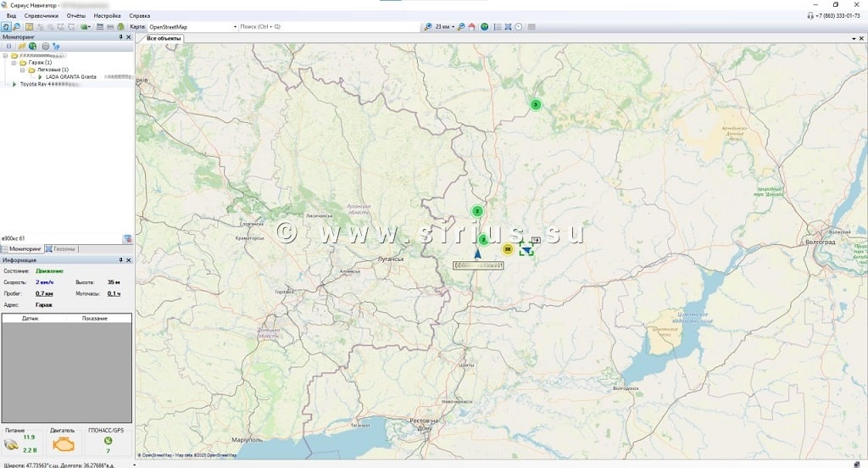The height and width of the screenshot is (468, 868).
Task: Click the globe icon in the map toolbar
Action: (x=485, y=26)
